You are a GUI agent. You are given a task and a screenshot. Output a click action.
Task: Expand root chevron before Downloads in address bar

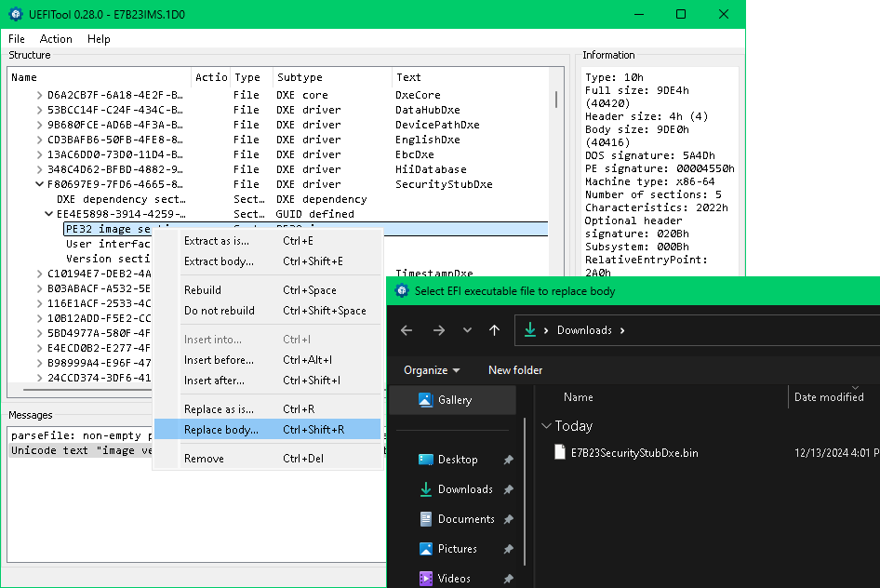pos(545,330)
